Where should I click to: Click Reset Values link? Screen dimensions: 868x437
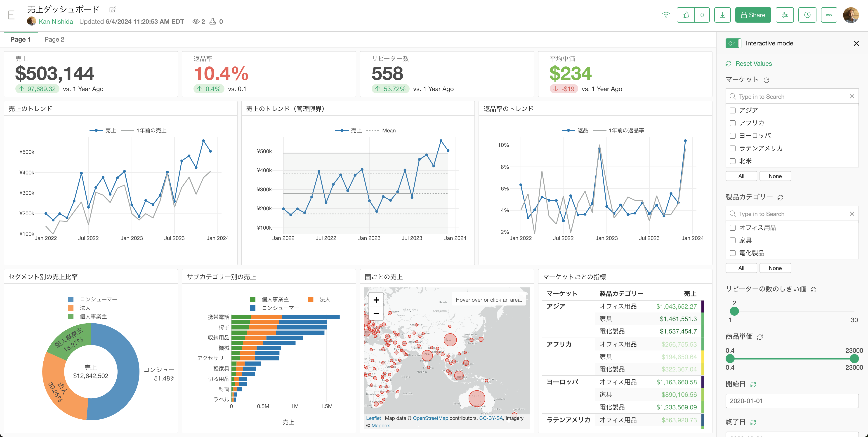pos(753,64)
